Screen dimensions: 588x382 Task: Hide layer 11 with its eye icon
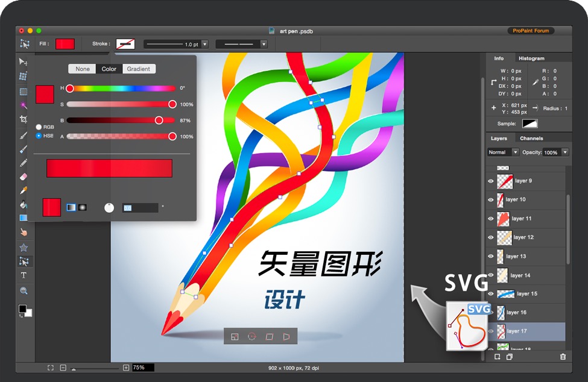[490, 219]
